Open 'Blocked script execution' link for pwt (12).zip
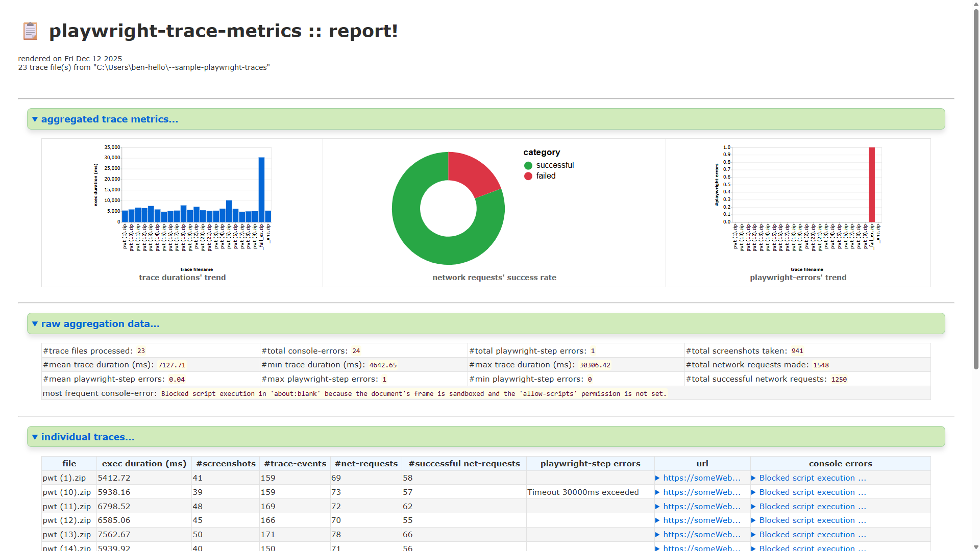This screenshot has width=980, height=551. (x=812, y=520)
